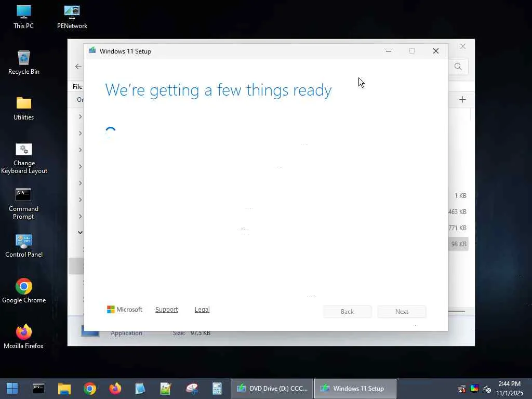Viewport: 532px width, 399px height.
Task: Open File Explorer from taskbar
Action: [64, 389]
